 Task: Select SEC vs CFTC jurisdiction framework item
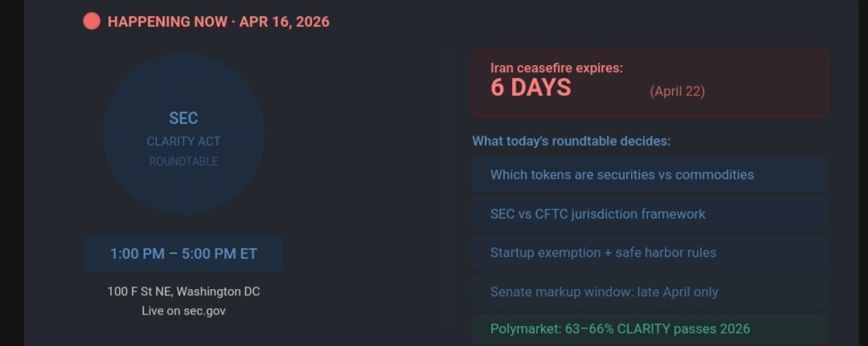597,214
